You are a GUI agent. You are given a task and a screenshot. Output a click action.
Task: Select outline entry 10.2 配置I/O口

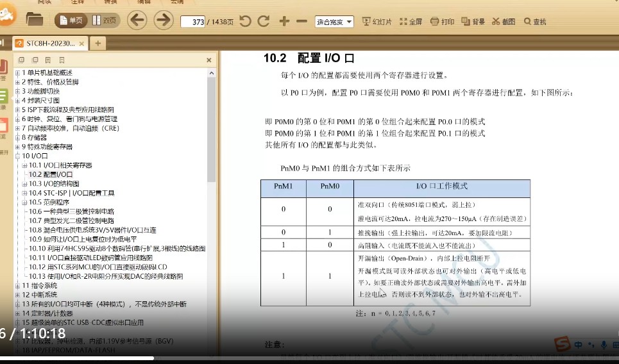[x=51, y=174]
